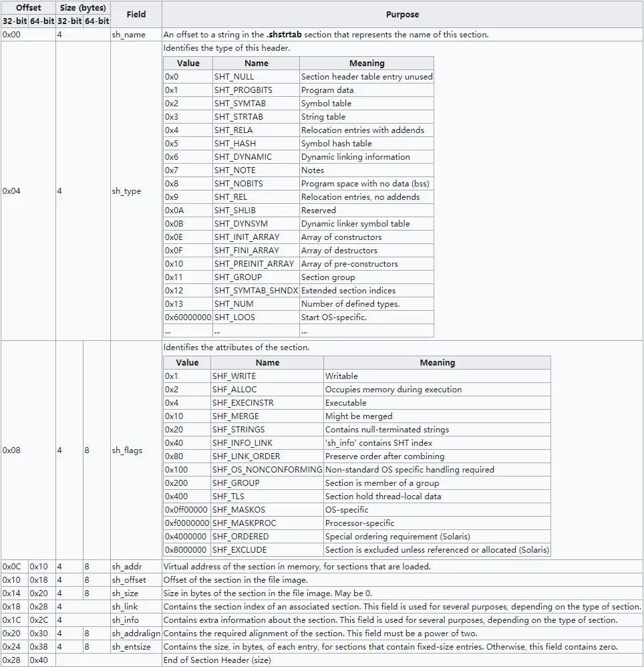Click 'End of Section Header (size)' text
This screenshot has height=667, width=644.
tap(217, 660)
